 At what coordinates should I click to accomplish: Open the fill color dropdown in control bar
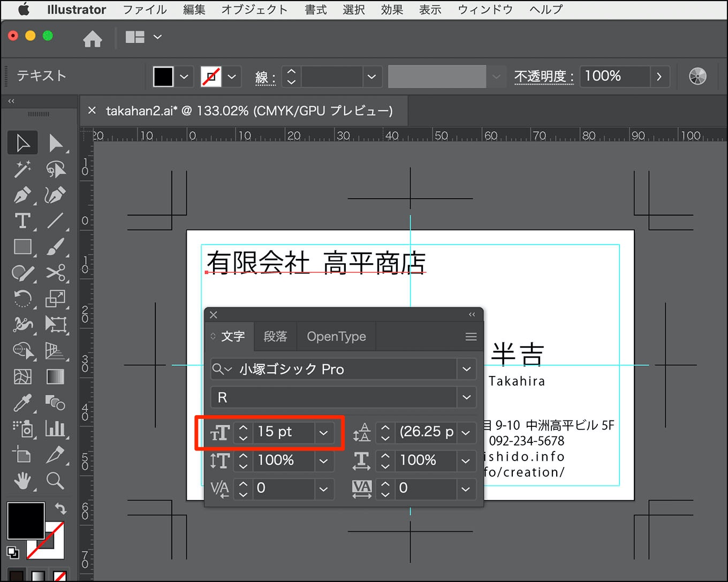[x=184, y=77]
